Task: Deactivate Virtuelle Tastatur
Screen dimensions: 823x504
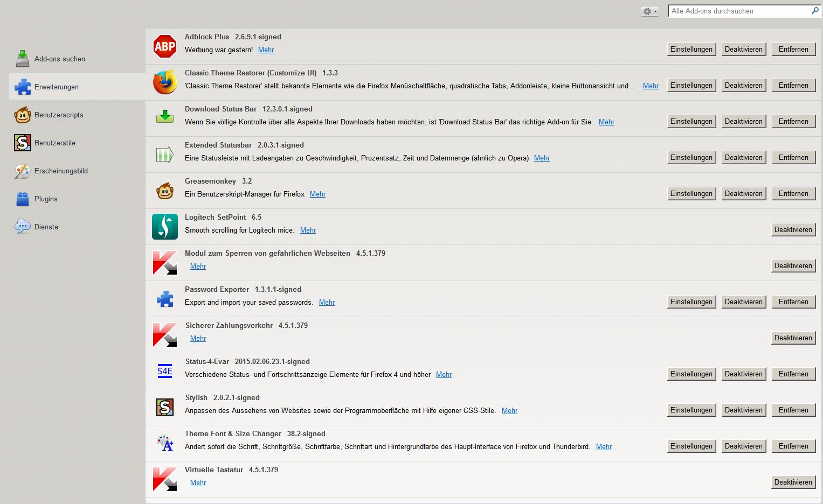Action: 793,482
